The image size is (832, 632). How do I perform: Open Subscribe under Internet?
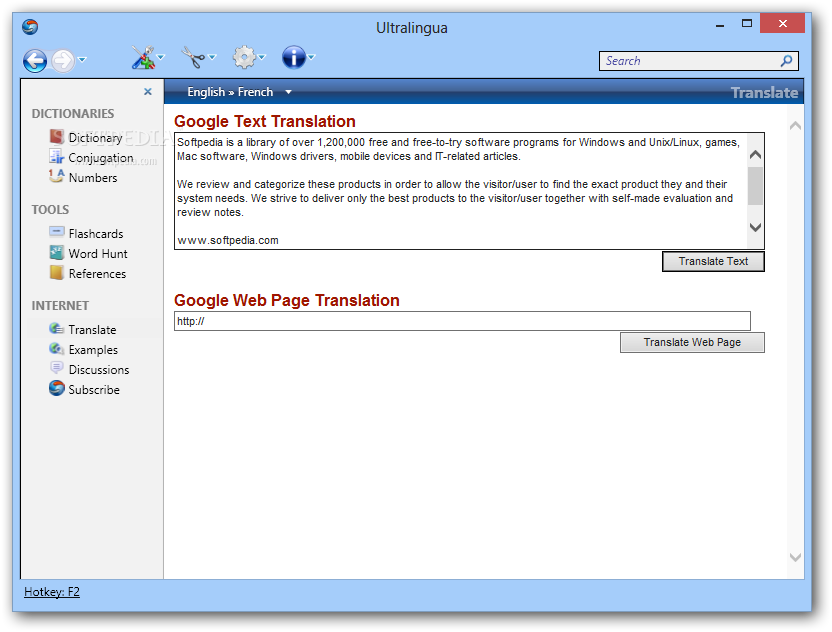[94, 390]
